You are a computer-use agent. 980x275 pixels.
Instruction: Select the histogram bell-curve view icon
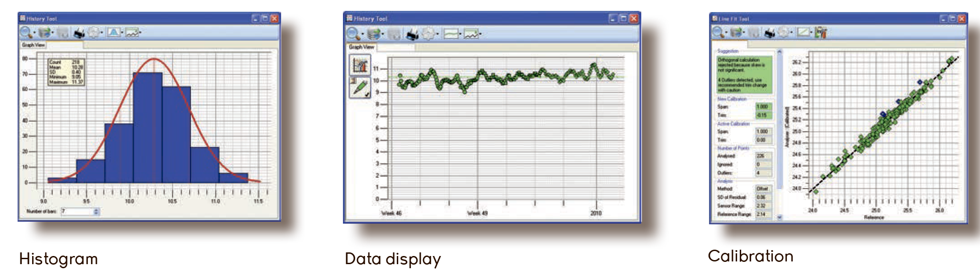point(113,33)
